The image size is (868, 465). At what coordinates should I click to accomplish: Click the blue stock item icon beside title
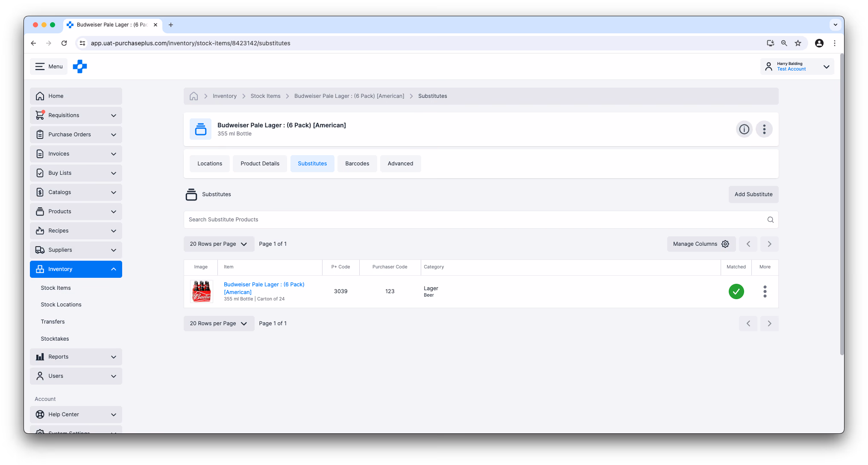[x=200, y=129]
